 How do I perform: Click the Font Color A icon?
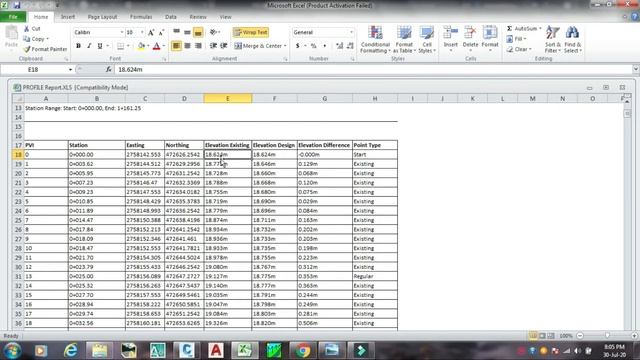coord(156,46)
